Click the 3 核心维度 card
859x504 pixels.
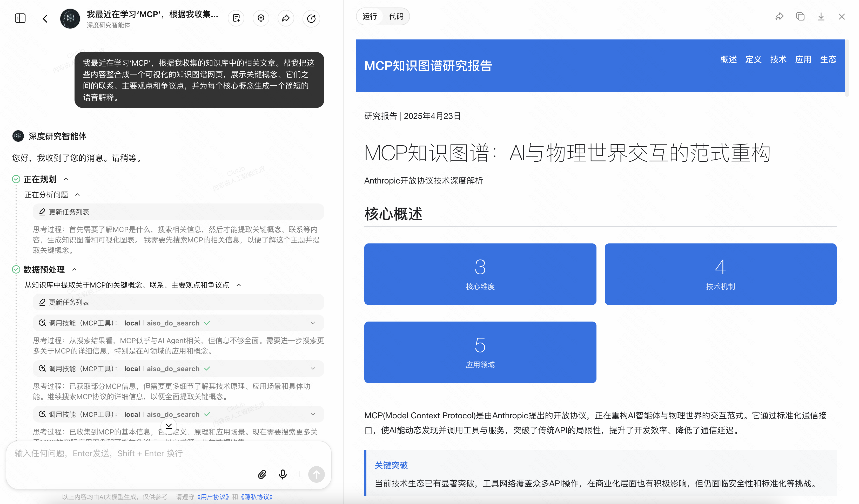(480, 274)
